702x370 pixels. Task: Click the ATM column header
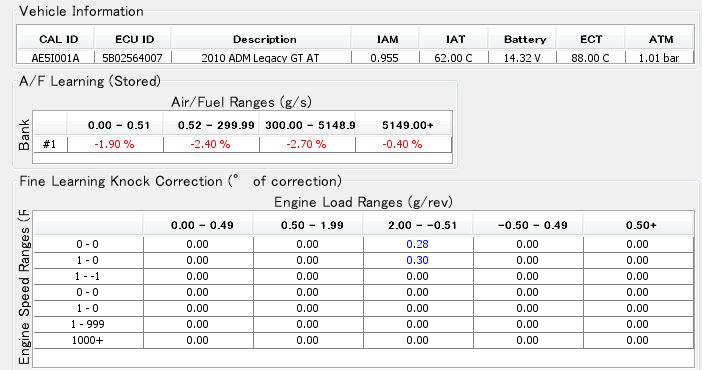(x=660, y=39)
